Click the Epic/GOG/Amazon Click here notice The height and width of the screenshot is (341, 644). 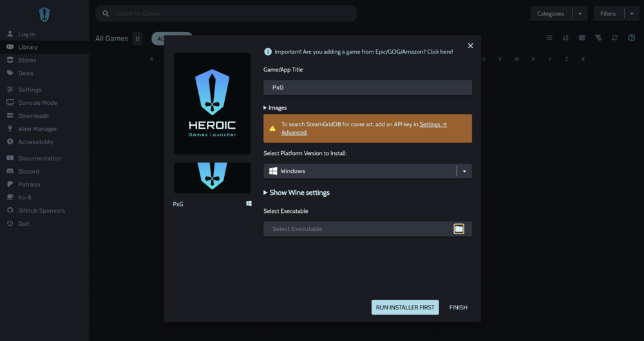click(363, 51)
